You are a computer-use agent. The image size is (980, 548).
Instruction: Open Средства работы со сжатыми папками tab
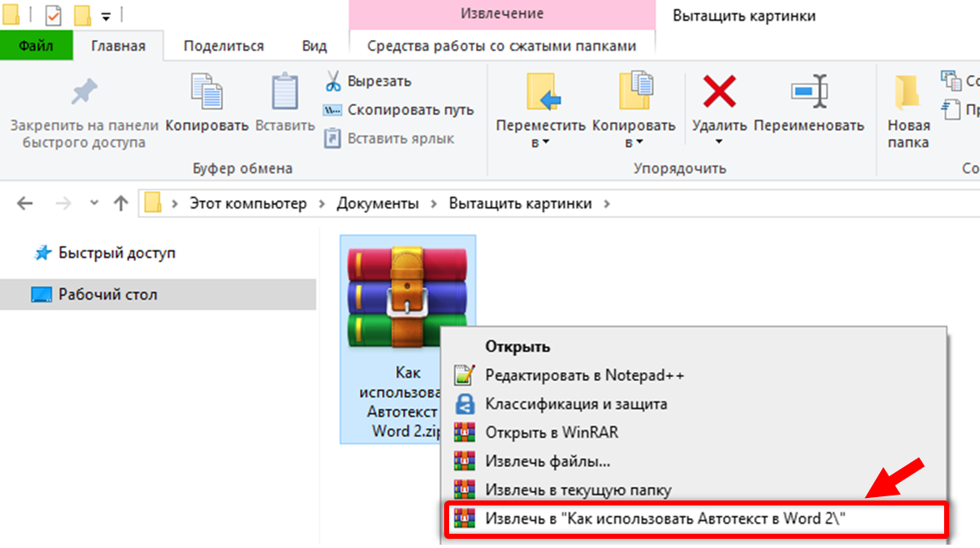tap(502, 46)
